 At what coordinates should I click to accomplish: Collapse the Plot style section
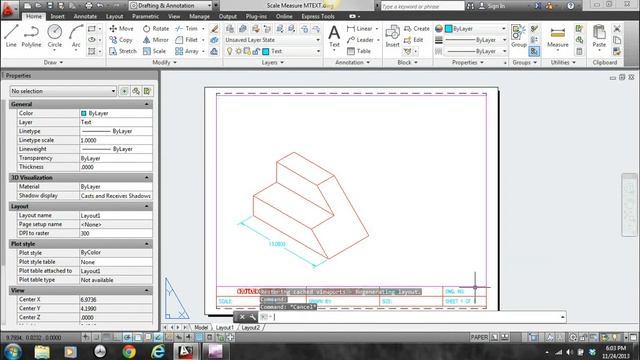[147, 244]
